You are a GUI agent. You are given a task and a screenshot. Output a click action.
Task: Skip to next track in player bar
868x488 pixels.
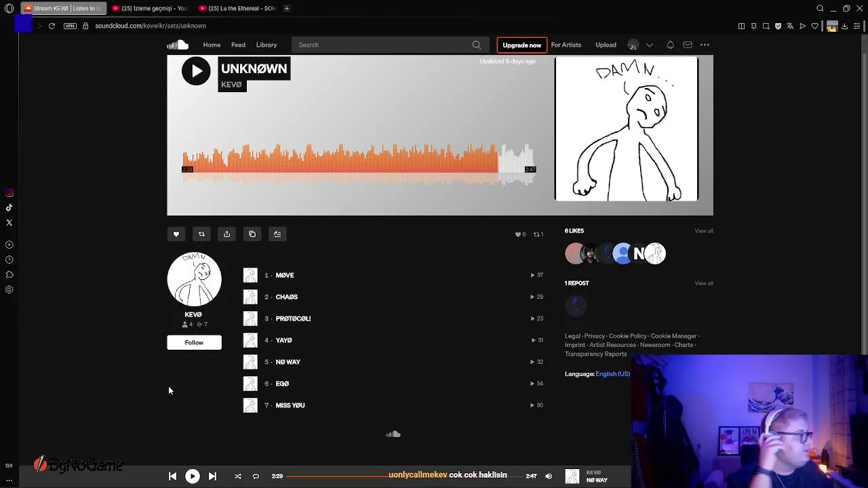coord(212,476)
